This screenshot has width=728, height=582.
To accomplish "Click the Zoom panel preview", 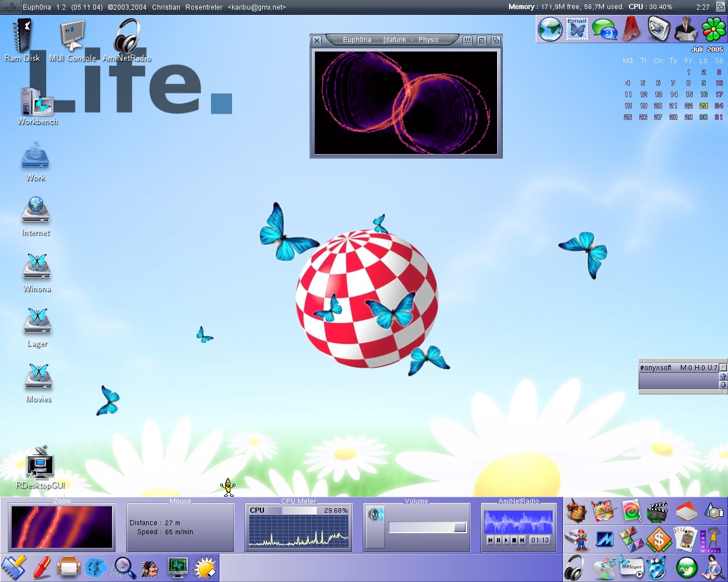I will tap(62, 527).
